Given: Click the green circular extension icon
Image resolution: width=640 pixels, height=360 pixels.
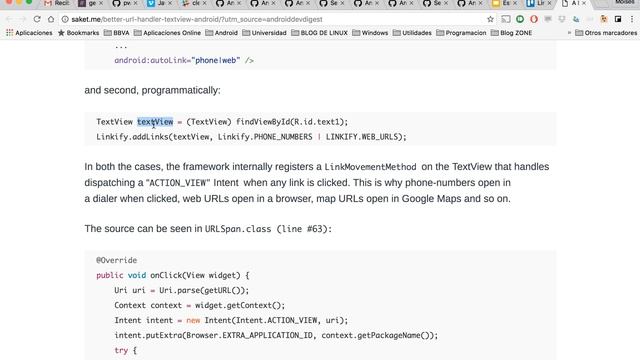Looking at the screenshot, I should [x=520, y=19].
